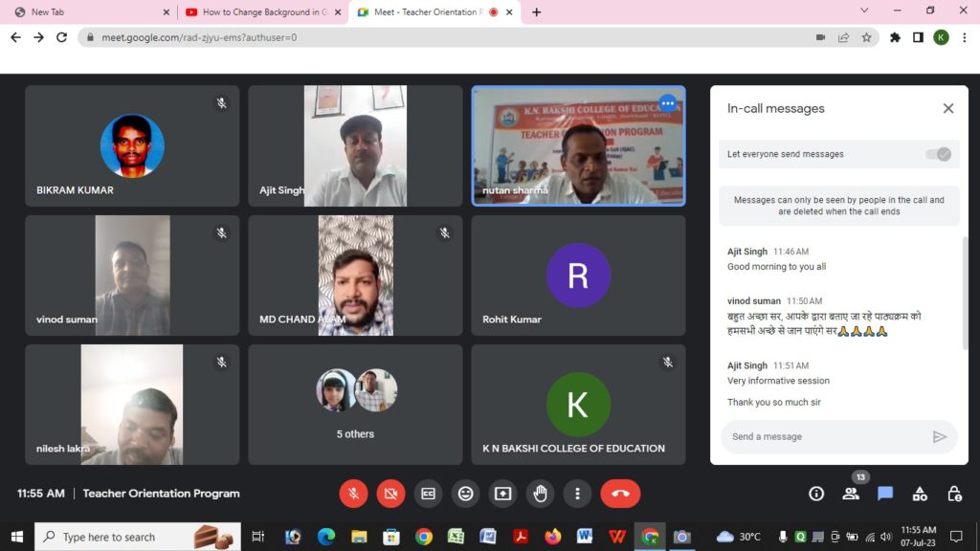980x551 pixels.
Task: Raise hand in the meeting
Action: tap(540, 494)
